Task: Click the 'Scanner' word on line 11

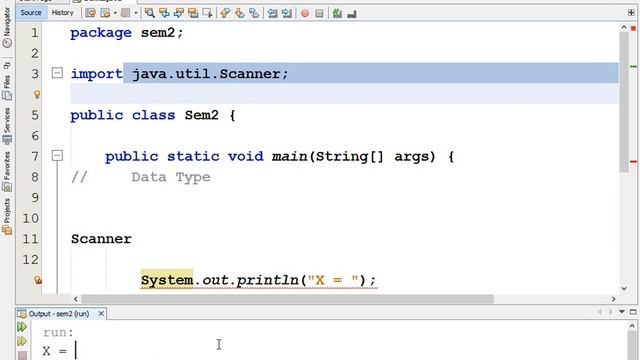Action: tap(101, 239)
